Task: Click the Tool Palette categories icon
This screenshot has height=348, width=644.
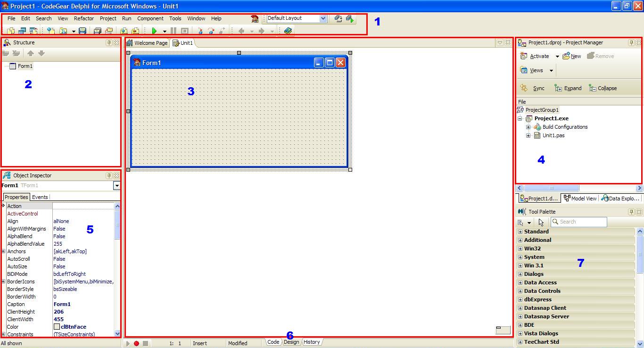Action: tap(520, 222)
